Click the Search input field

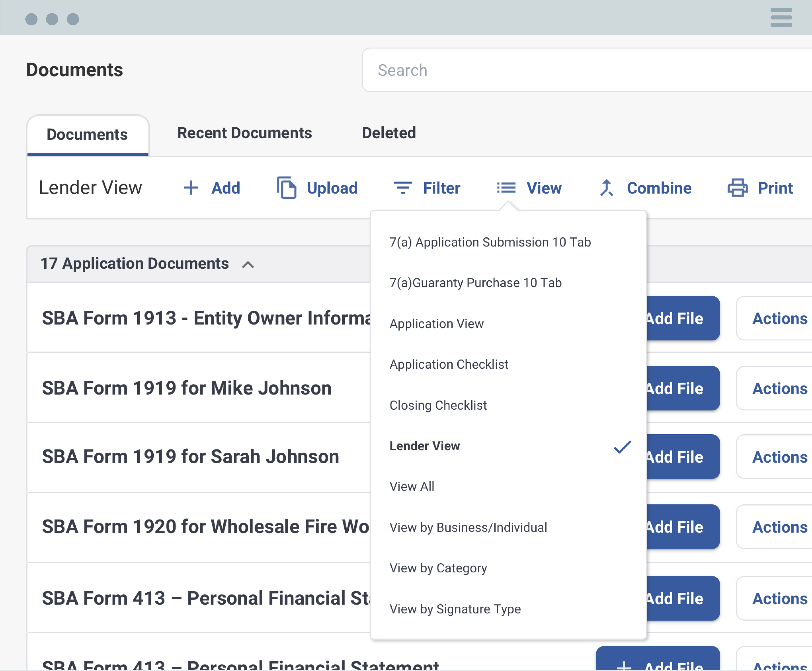tap(580, 70)
